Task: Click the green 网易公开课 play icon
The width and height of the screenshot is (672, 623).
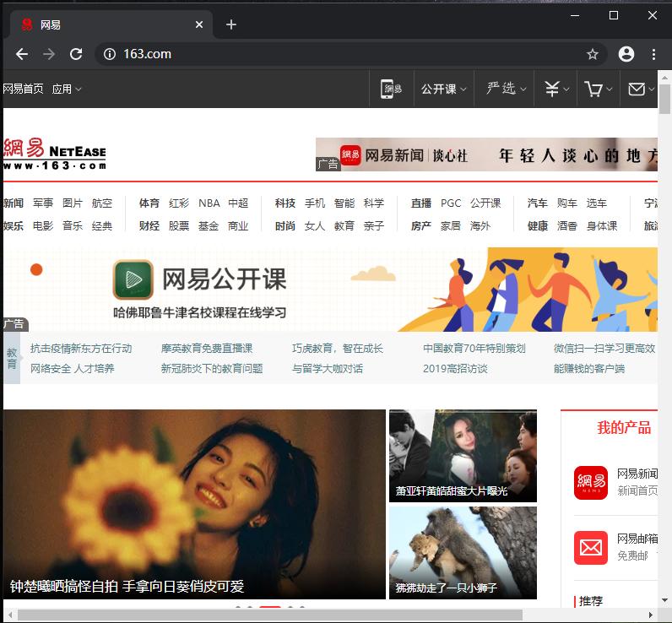Action: pyautogui.click(x=133, y=279)
